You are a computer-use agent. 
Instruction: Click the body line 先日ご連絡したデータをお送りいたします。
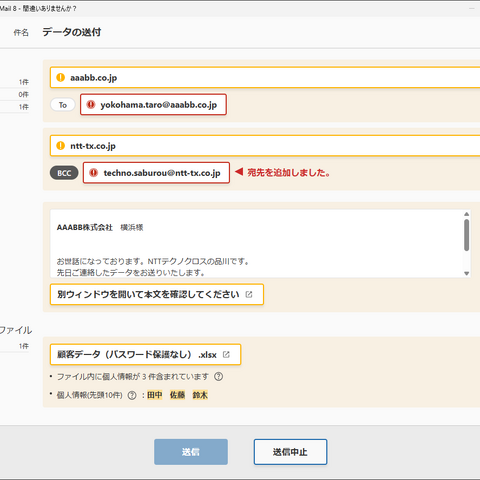(x=131, y=273)
